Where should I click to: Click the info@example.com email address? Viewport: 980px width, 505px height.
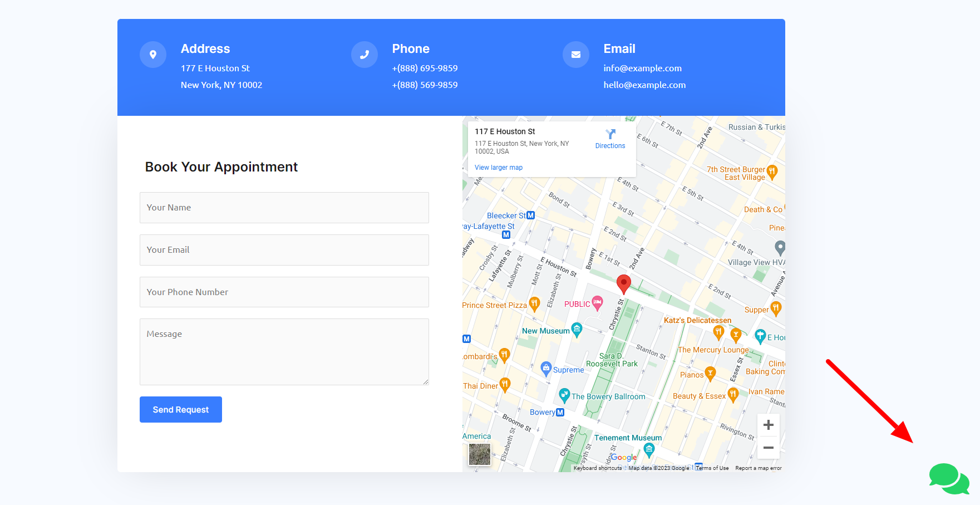[643, 68]
